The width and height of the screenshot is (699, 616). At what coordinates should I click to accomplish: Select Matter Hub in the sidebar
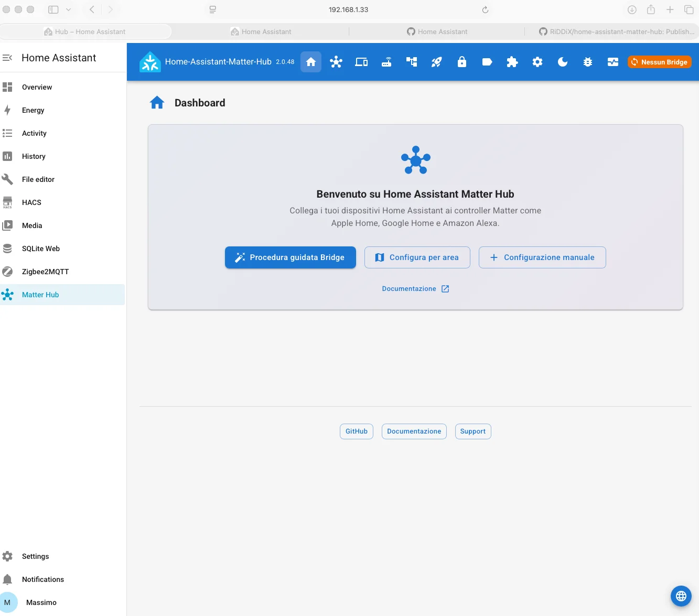click(x=62, y=295)
